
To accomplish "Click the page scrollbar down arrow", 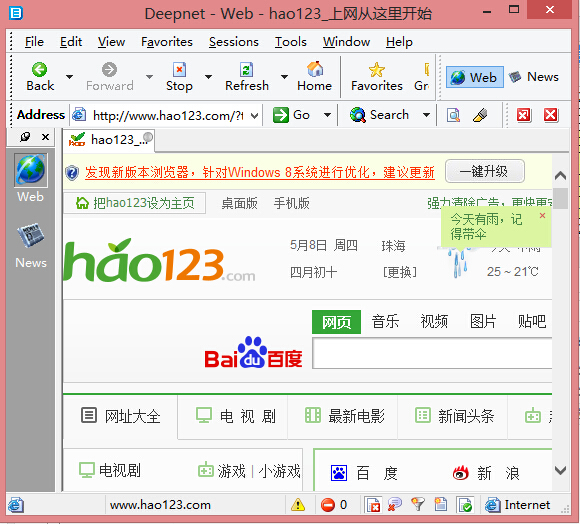I will [560, 470].
